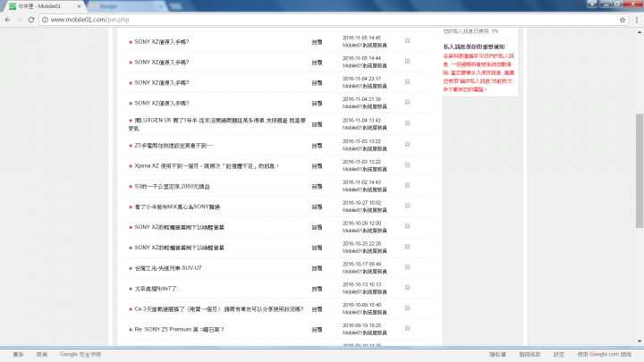Select the Note7 message checkbox
The height and width of the screenshot is (362, 644).
(x=408, y=287)
